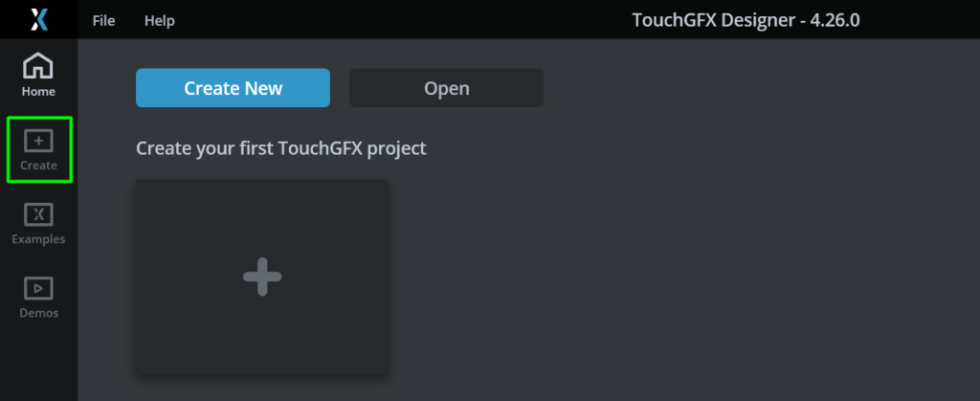Click the word "New" on the blue button
This screenshot has width=980, height=401.
pyautogui.click(x=263, y=88)
